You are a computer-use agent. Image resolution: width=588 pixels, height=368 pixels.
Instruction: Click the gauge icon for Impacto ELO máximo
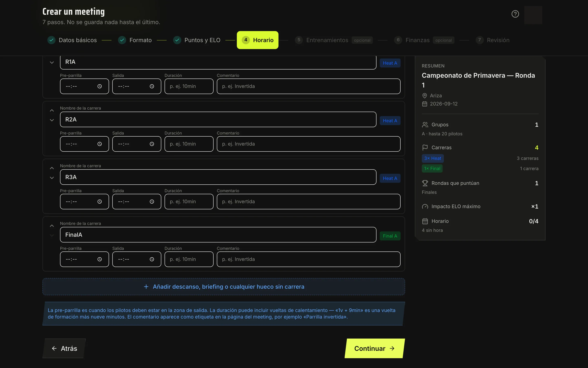425,206
